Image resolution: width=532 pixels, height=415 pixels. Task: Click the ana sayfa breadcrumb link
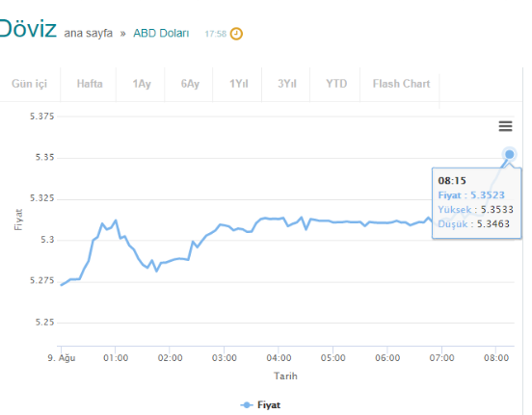pos(89,34)
